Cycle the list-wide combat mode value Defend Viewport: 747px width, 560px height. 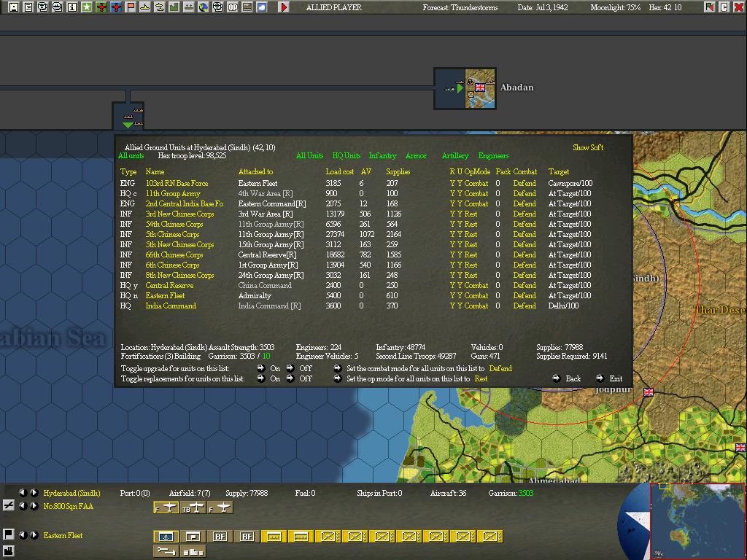(500, 368)
